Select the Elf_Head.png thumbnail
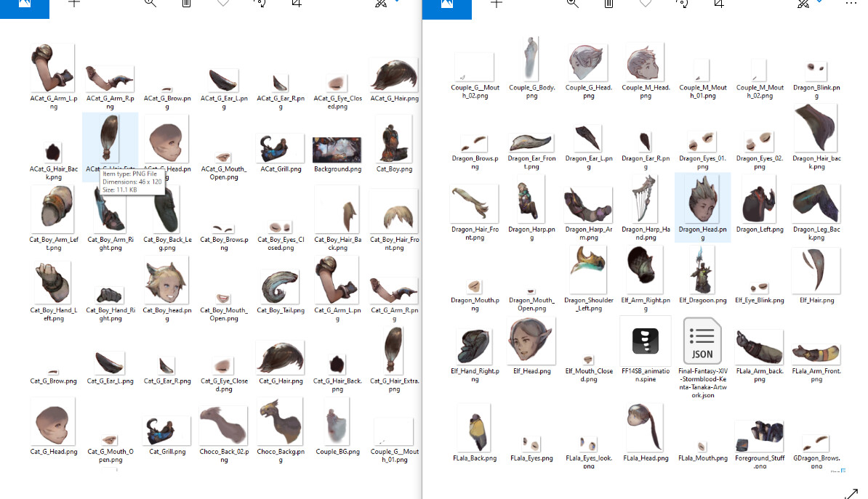The image size is (868, 499). coord(530,341)
